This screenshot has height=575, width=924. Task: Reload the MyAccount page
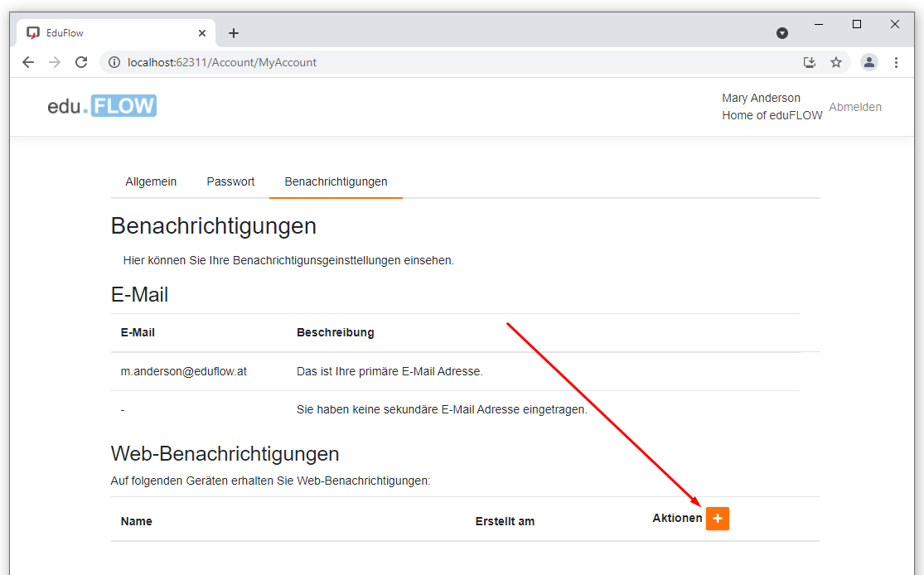[81, 62]
